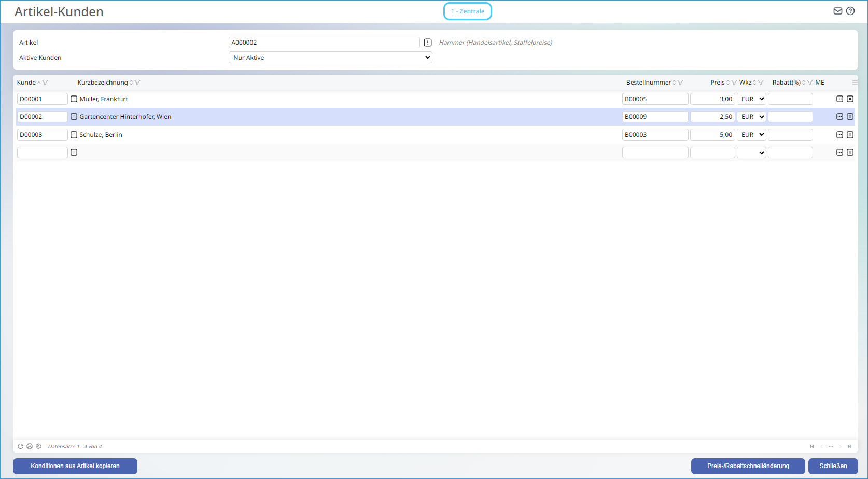Open details icon for row D00008
The image size is (868, 479).
[839, 135]
